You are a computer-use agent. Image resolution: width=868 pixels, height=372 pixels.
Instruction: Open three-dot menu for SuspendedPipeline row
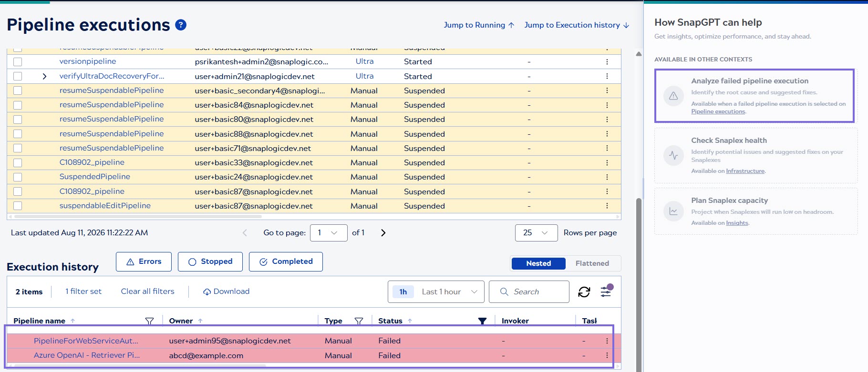(x=607, y=177)
